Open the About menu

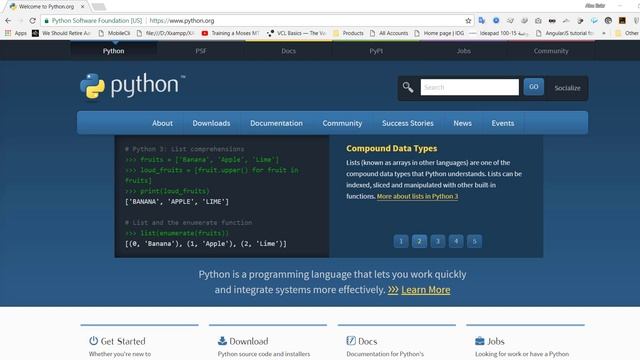coord(162,123)
